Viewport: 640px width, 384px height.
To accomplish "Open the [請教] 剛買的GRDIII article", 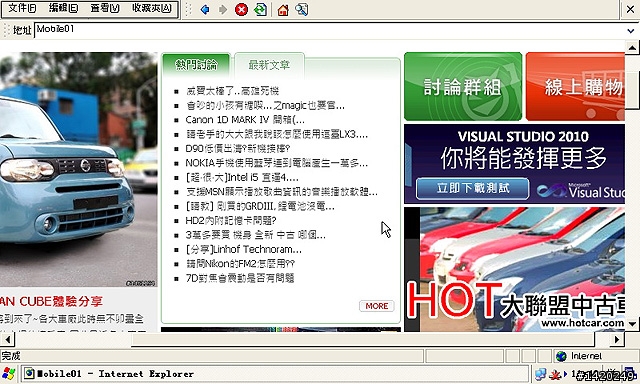I will tap(260, 206).
